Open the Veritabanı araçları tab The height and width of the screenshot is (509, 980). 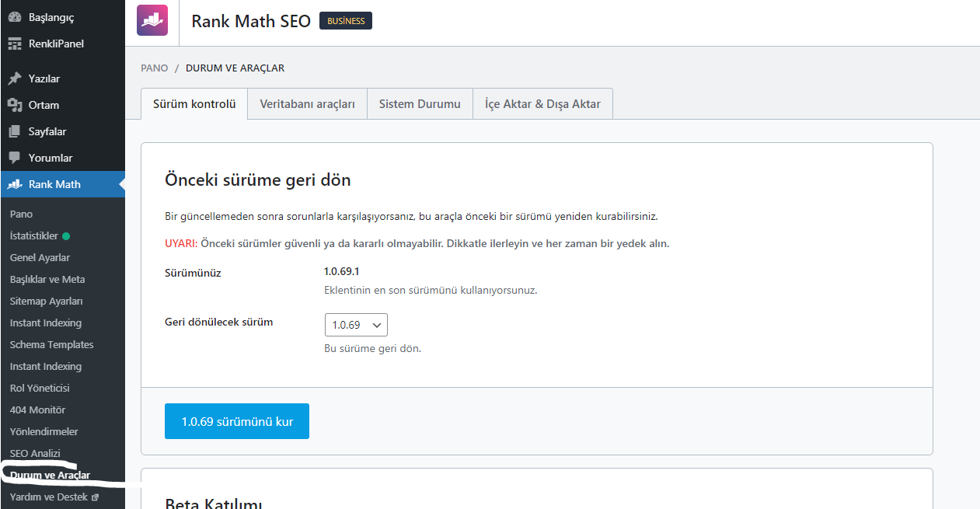307,104
